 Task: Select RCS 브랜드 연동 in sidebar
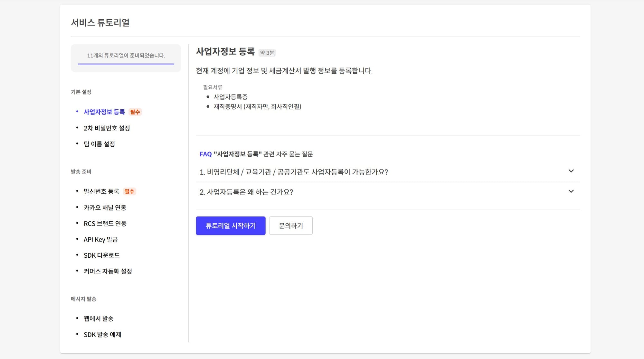(105, 223)
